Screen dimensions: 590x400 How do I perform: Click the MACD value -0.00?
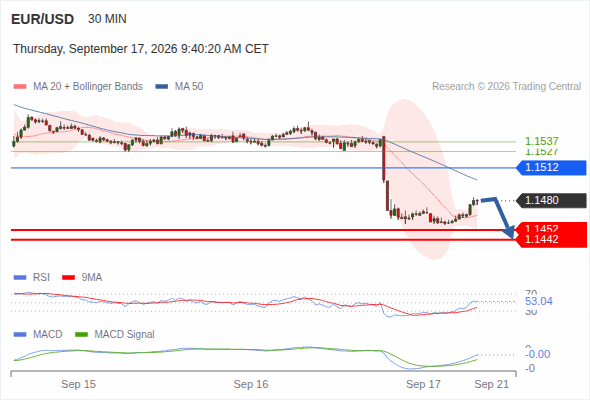tap(538, 354)
